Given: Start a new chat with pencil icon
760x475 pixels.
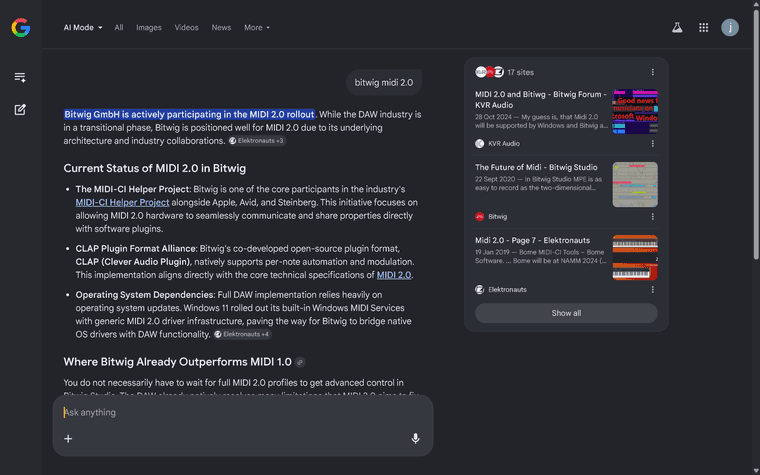Looking at the screenshot, I should pyautogui.click(x=20, y=110).
